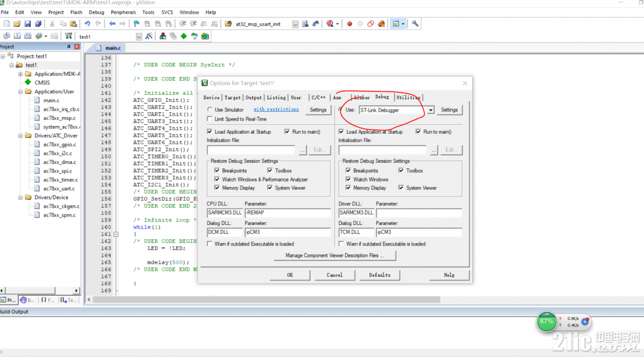The image size is (644, 357).
Task: Confirm the dialog with OK button
Action: point(290,275)
